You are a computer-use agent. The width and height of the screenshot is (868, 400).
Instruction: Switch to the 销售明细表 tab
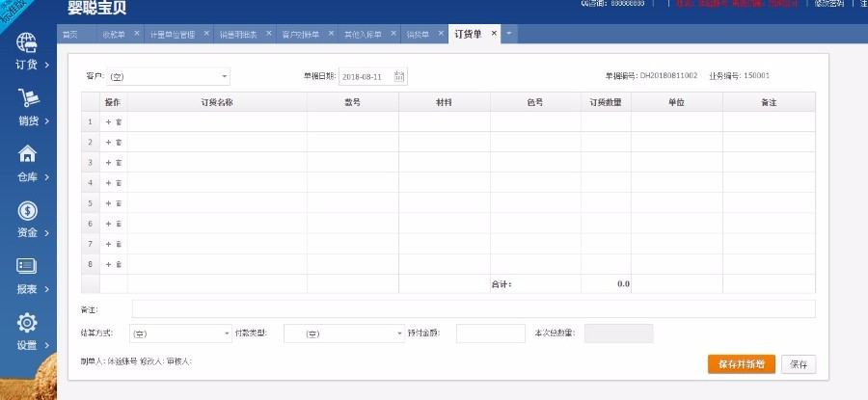[x=238, y=35]
